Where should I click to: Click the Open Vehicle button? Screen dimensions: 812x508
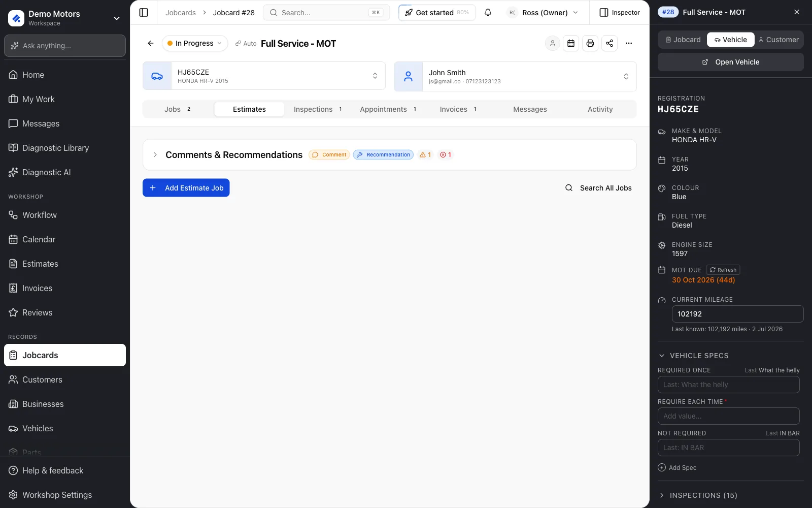(x=731, y=62)
